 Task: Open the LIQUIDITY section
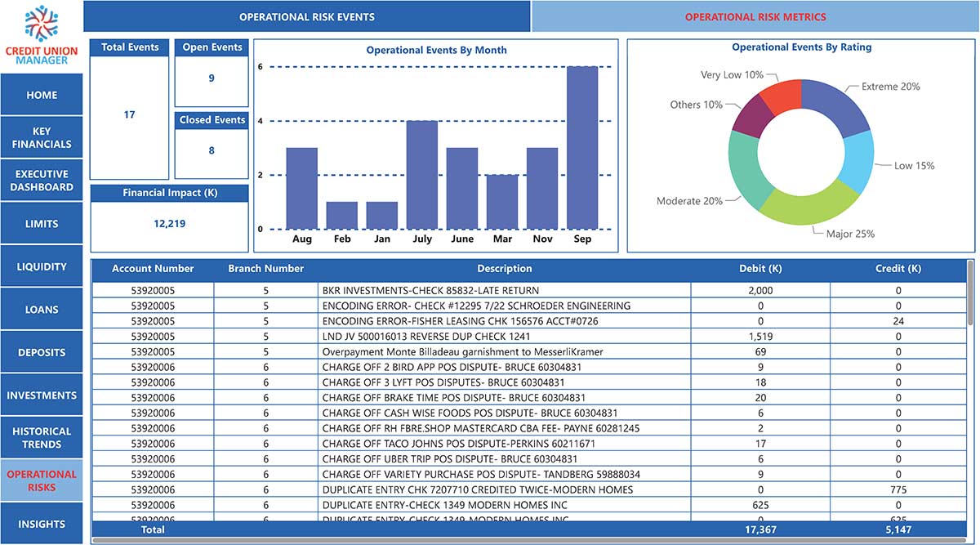(42, 266)
